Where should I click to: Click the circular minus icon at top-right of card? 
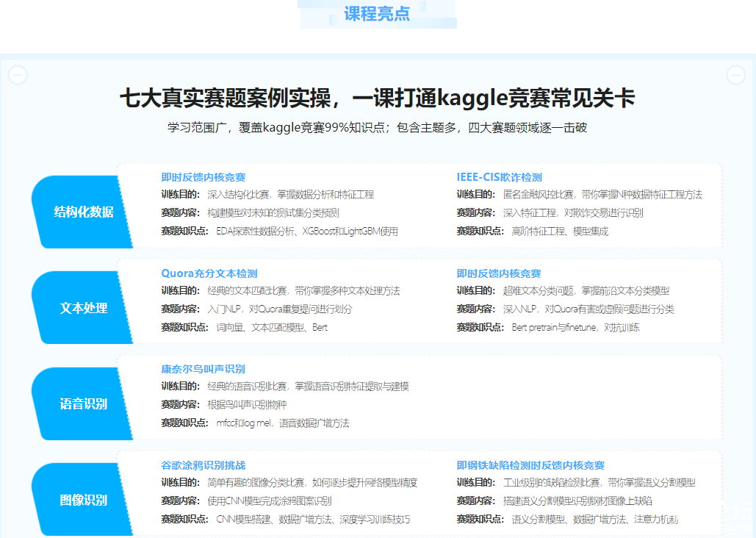[735, 75]
